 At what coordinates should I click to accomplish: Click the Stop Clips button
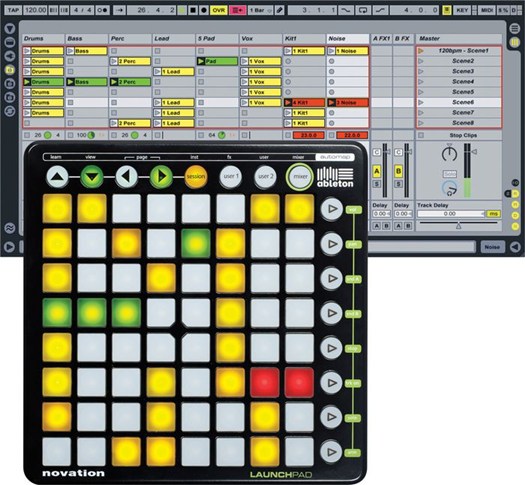(x=463, y=135)
